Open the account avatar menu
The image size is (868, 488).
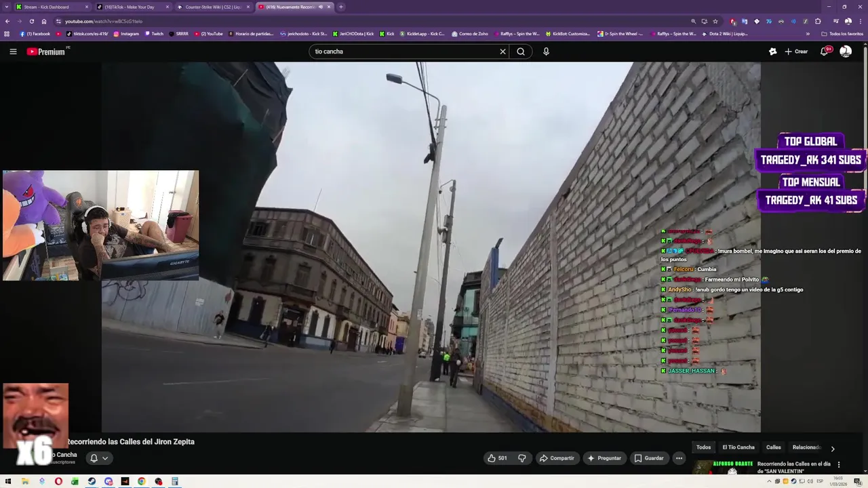(x=846, y=52)
